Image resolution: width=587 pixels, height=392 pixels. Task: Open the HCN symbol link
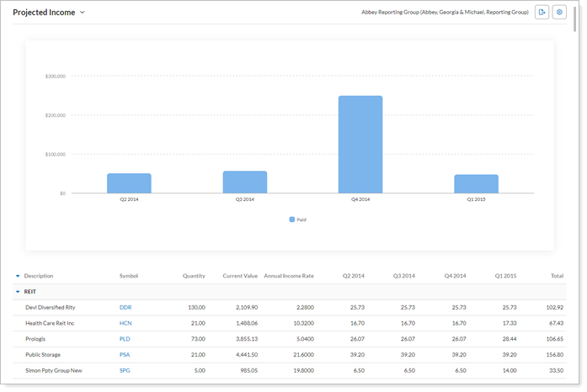pyautogui.click(x=125, y=323)
